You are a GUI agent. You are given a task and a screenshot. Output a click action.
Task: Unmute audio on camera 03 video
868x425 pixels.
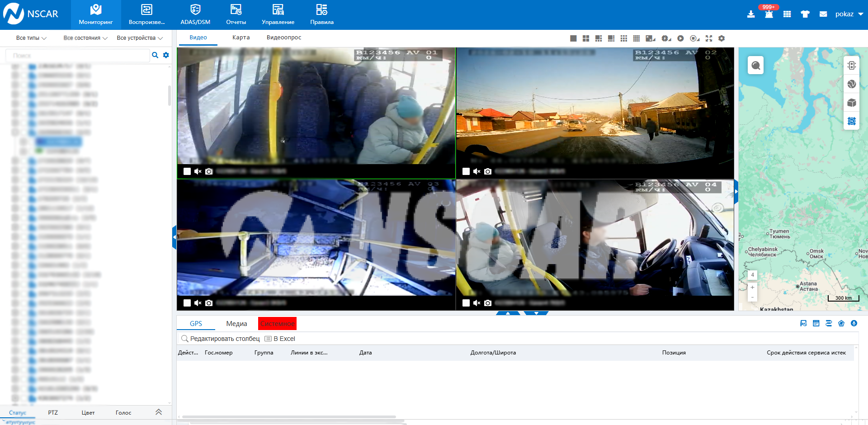[x=198, y=303]
